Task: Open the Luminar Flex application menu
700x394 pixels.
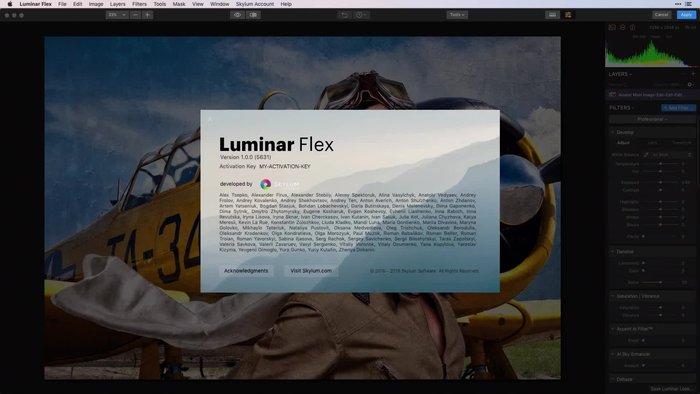Action: tap(36, 4)
